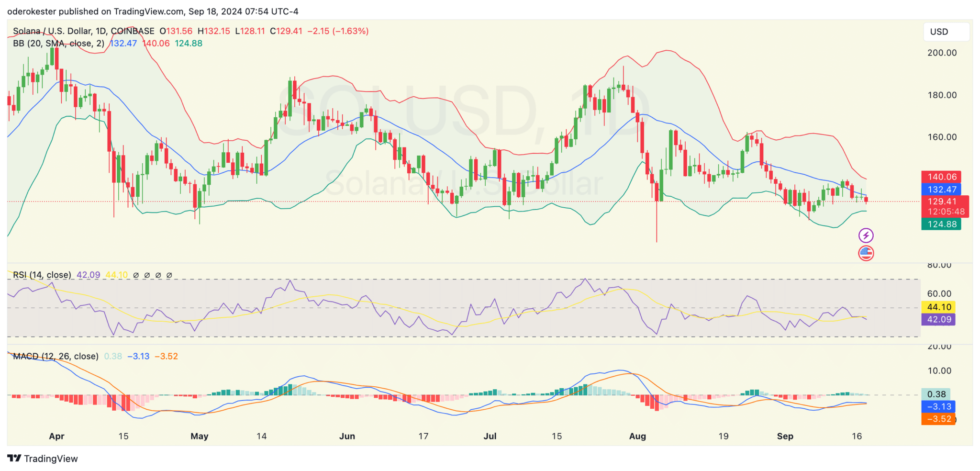The width and height of the screenshot is (980, 471).
Task: Click the Jun label on the time axis
Action: pos(347,437)
